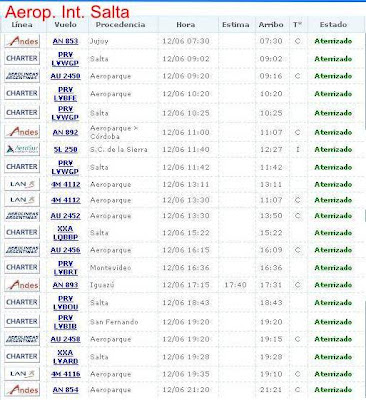Screen dimensions: 366x400
Task: Click the Andes logo beside AN 892
Action: (22, 132)
